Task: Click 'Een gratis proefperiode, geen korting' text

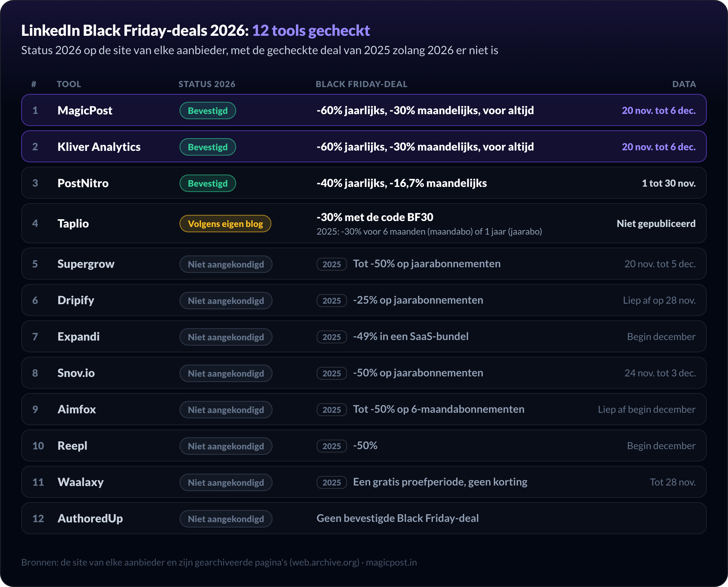Action: point(440,482)
